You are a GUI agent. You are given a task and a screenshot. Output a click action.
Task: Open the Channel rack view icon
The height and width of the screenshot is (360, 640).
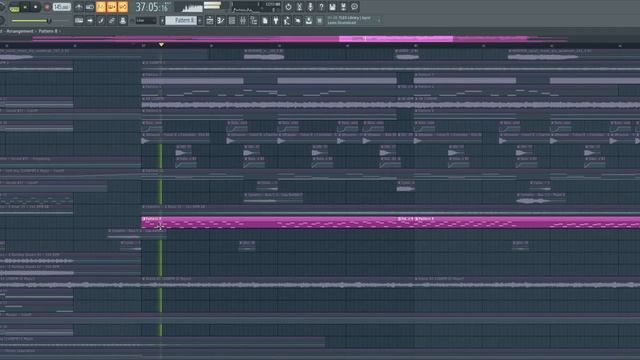coord(232,20)
